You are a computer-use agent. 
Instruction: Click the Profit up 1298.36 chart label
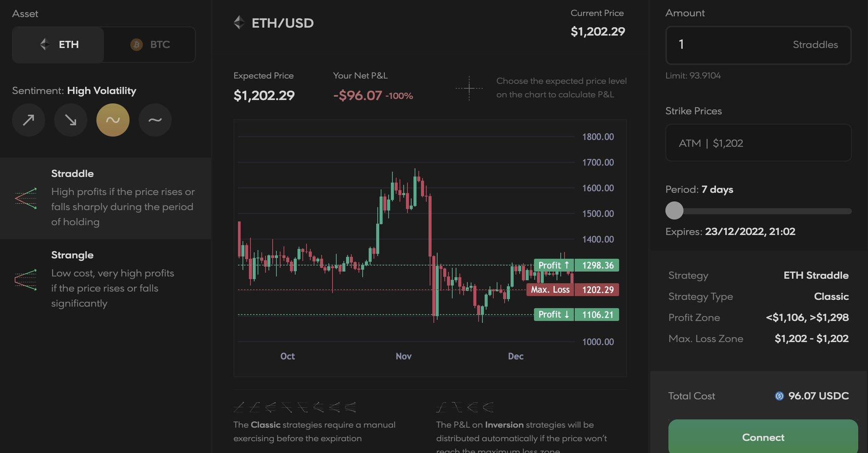pyautogui.click(x=576, y=265)
